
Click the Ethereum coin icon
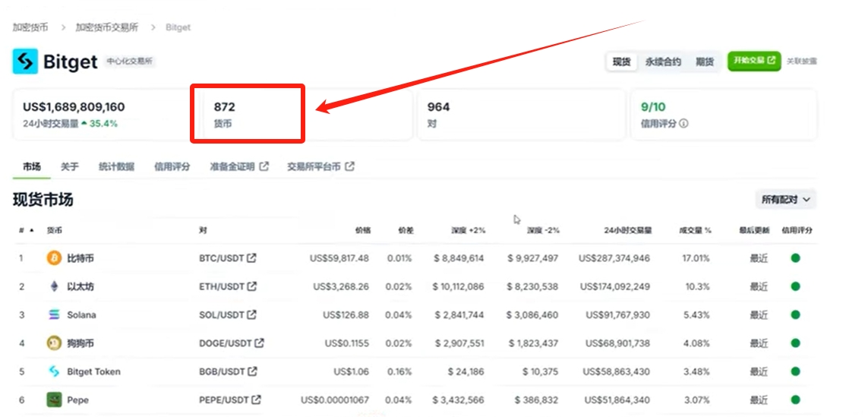tap(54, 286)
